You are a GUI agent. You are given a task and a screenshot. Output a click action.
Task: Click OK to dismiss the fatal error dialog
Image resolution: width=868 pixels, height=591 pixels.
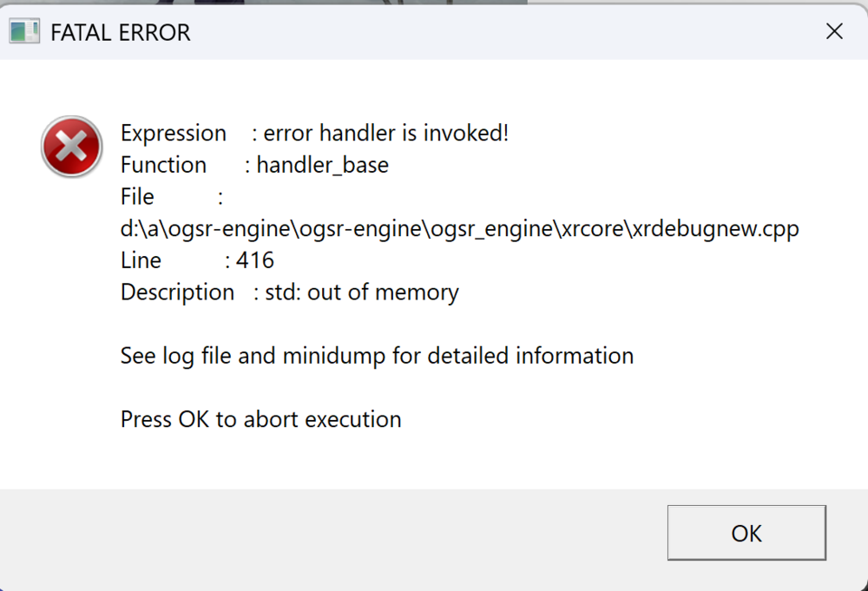point(746,533)
